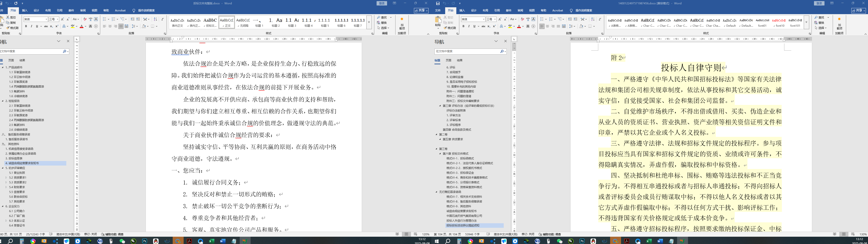The height and width of the screenshot is (244, 868).
Task: Toggle Subscript in 投标文件完整版 window
Action: click(51, 26)
